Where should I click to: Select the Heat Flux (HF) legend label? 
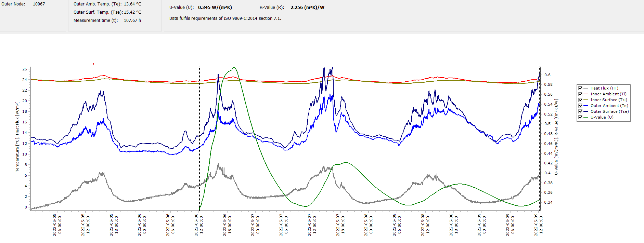604,88
